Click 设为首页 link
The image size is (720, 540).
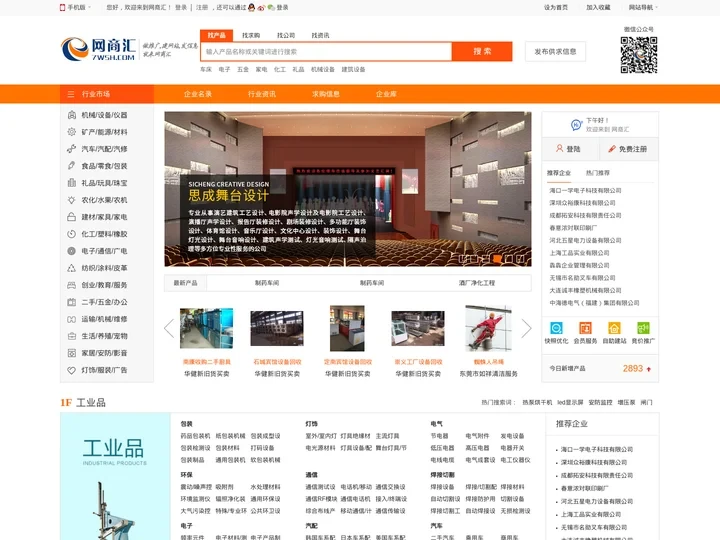click(x=556, y=7)
